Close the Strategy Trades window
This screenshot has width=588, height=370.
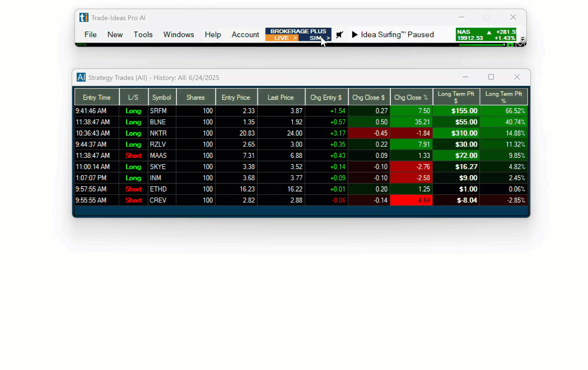517,77
